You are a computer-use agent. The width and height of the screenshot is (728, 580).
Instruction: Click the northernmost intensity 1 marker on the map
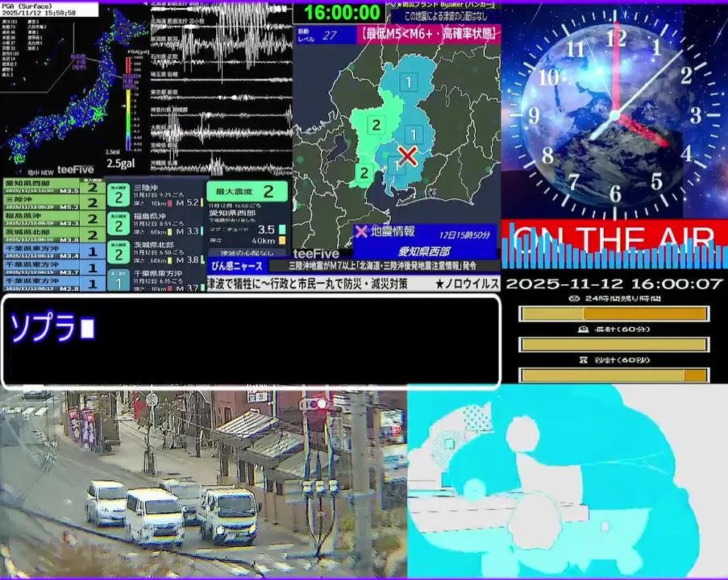pyautogui.click(x=408, y=83)
